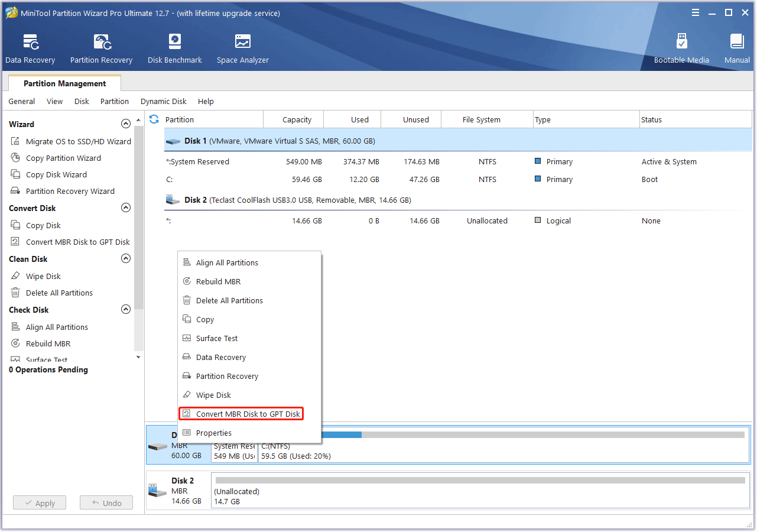Collapse the Convert Disk section
Image resolution: width=757 pixels, height=532 pixels.
point(126,207)
